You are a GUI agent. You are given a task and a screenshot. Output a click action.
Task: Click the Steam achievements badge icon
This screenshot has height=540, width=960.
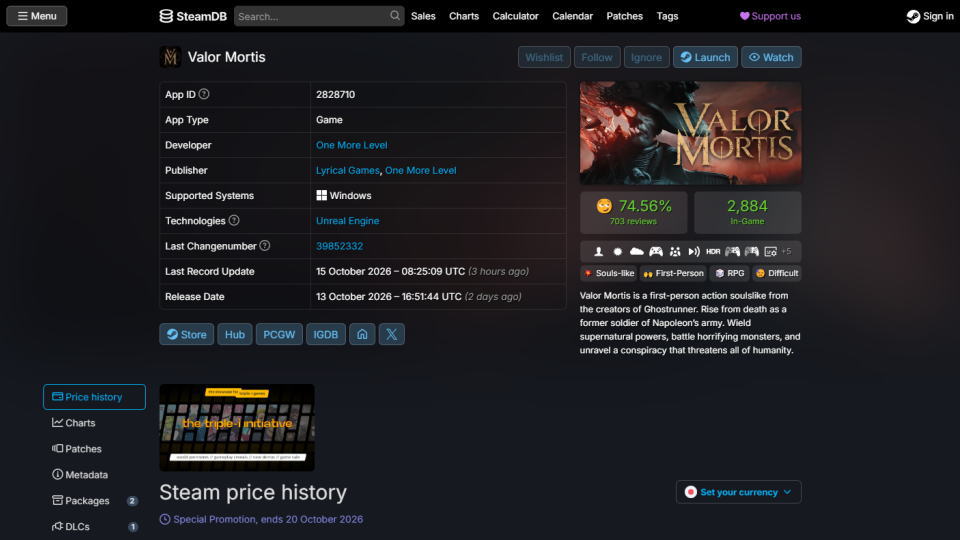618,251
